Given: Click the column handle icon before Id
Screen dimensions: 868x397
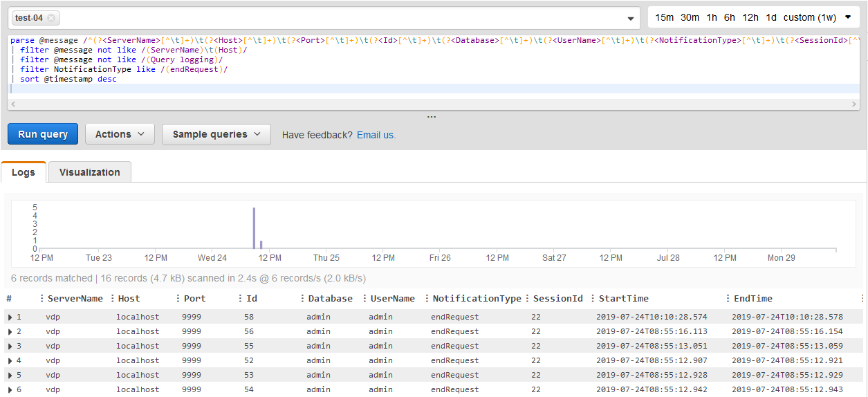Looking at the screenshot, I should click(241, 299).
